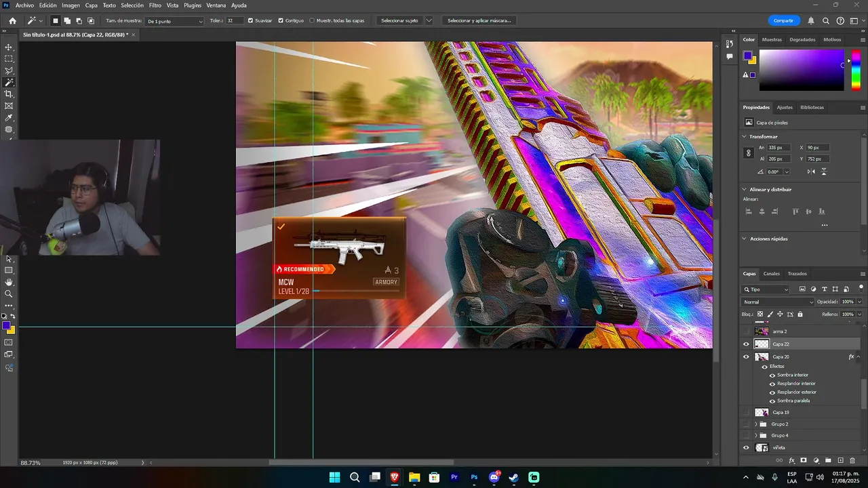Open Opacidad percentage dropdown arrow

pyautogui.click(x=860, y=302)
